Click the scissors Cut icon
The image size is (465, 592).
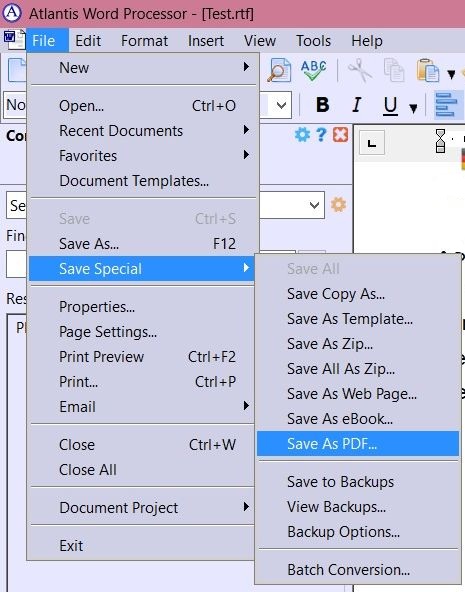coord(360,70)
